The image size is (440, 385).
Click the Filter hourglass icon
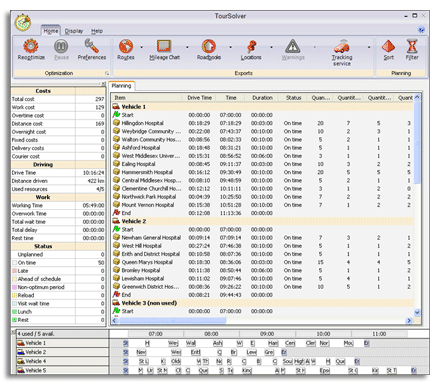click(412, 46)
